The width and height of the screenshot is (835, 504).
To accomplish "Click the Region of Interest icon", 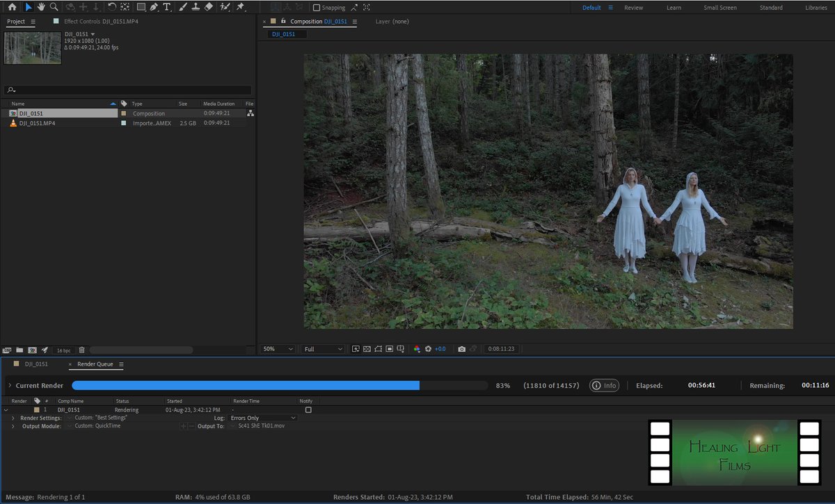I will click(x=390, y=349).
